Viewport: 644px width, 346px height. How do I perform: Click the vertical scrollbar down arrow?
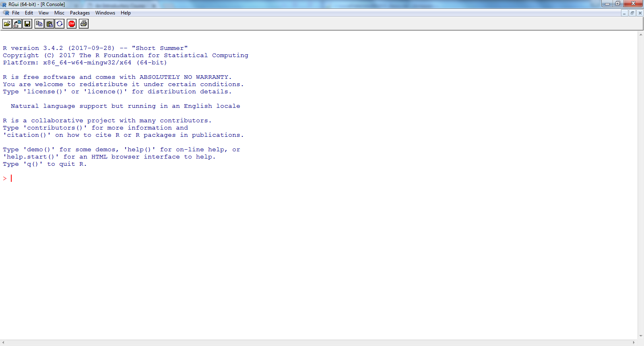[640, 336]
